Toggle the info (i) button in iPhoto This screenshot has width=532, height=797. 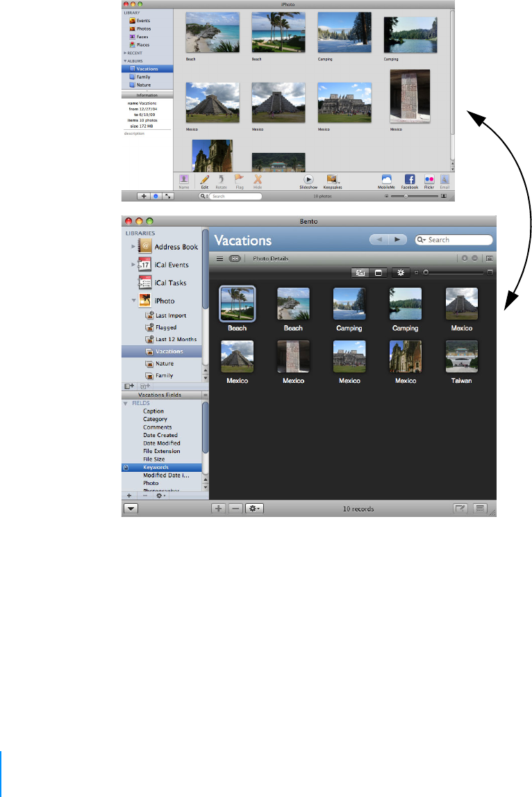156,196
